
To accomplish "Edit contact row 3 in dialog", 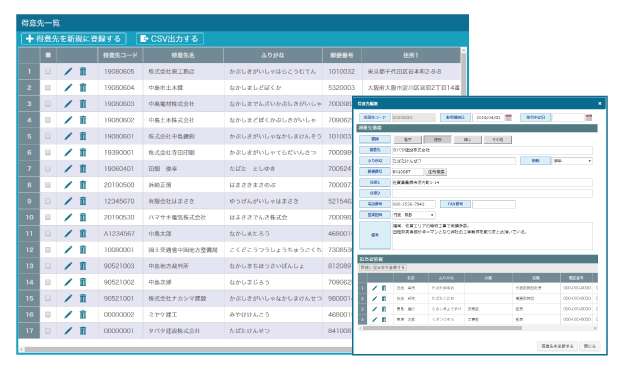I will click(x=375, y=309).
